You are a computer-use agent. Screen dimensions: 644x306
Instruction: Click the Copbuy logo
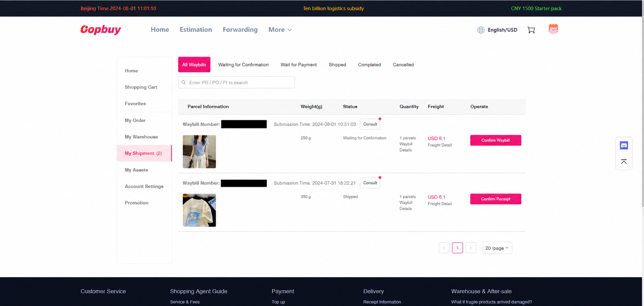(101, 29)
